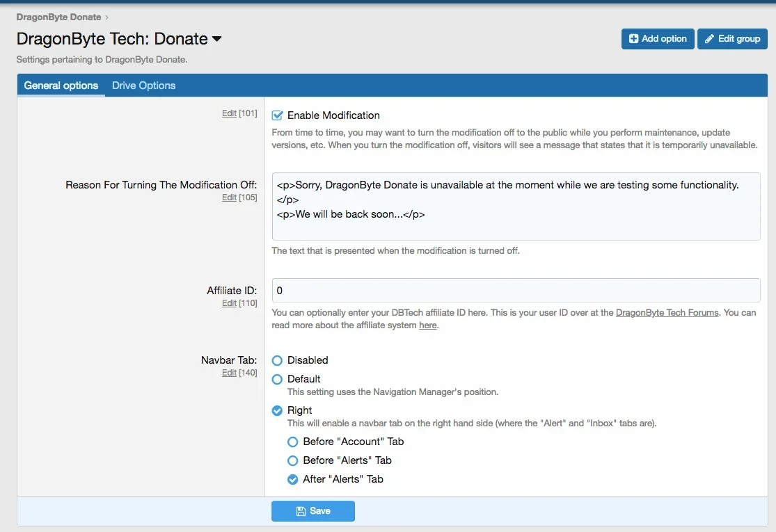The width and height of the screenshot is (776, 532).
Task: Select the Disabled navbar tab option
Action: [x=277, y=360]
